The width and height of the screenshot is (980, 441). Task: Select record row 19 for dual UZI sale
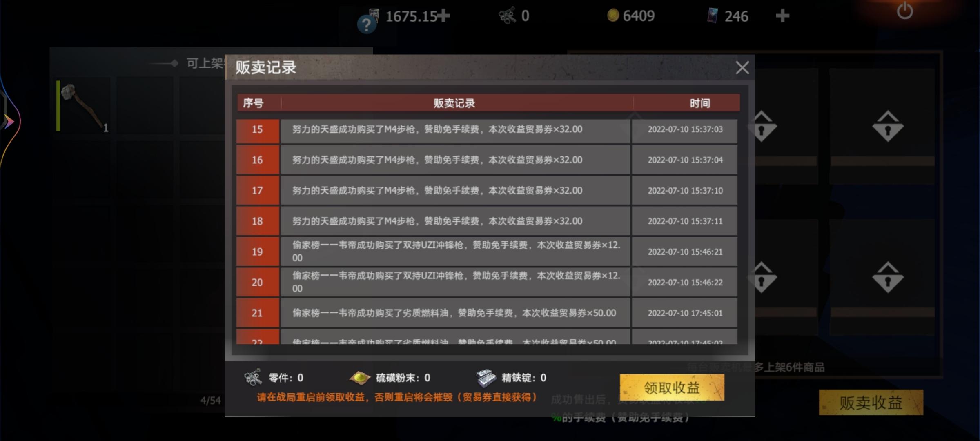pos(487,252)
